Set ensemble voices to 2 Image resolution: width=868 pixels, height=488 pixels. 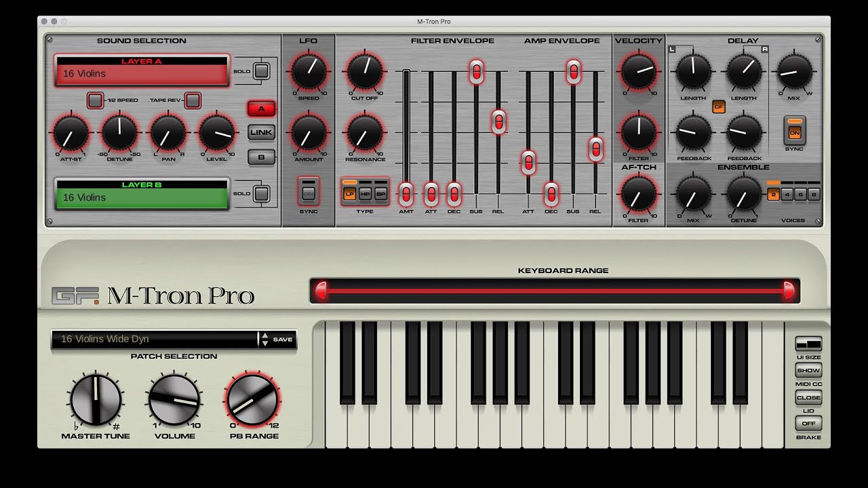[x=774, y=195]
